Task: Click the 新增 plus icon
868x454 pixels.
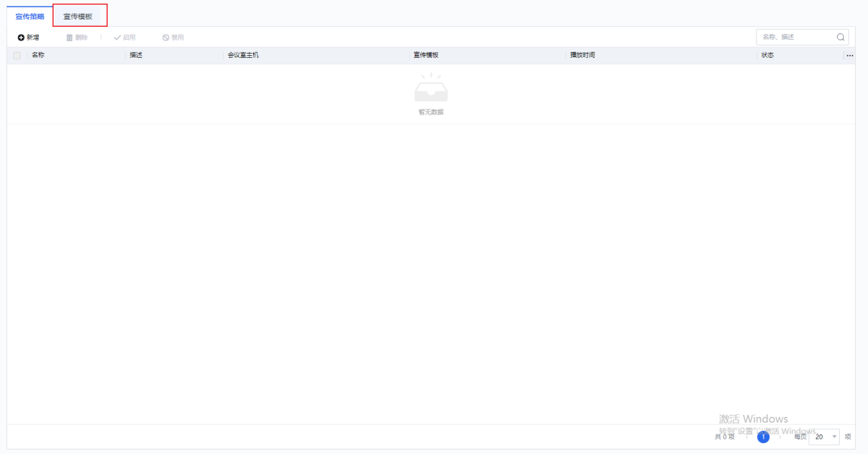Action: [21, 38]
